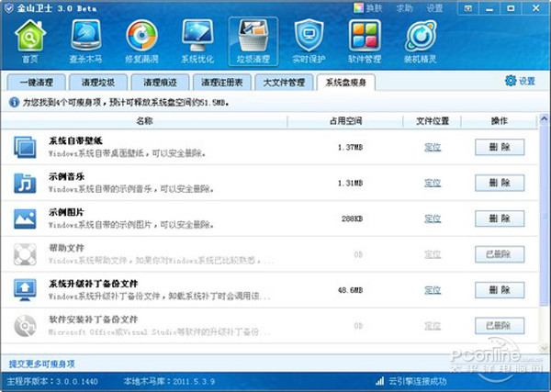Viewport: 551px width, 392px height.
Task: Click the 示例图片 item title
Action: [x=66, y=212]
